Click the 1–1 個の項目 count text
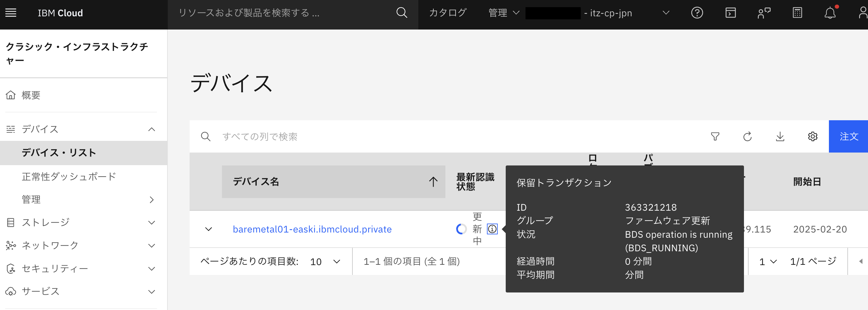 (412, 261)
